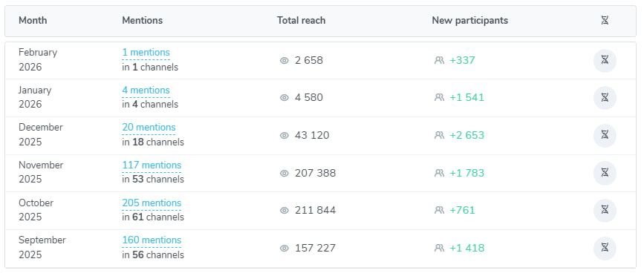Image resolution: width=644 pixels, height=276 pixels.
Task: Click the 'in 18 channels' text
Action: pyautogui.click(x=153, y=142)
